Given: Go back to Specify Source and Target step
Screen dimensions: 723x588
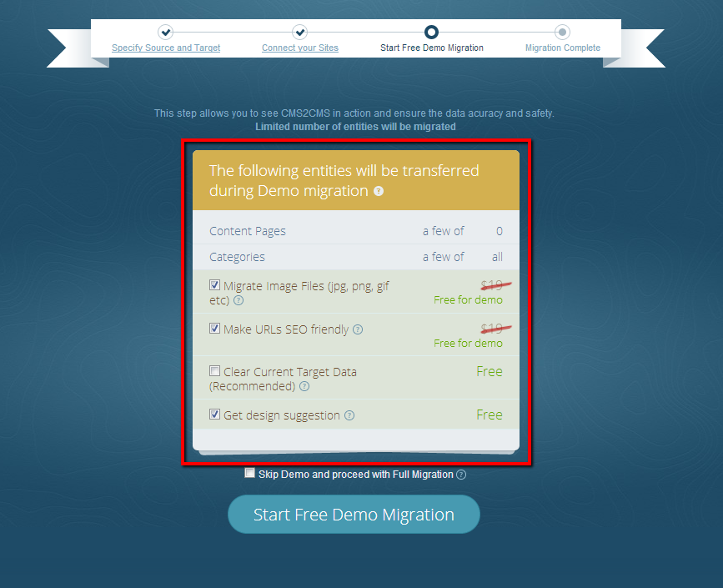Looking at the screenshot, I should [166, 48].
